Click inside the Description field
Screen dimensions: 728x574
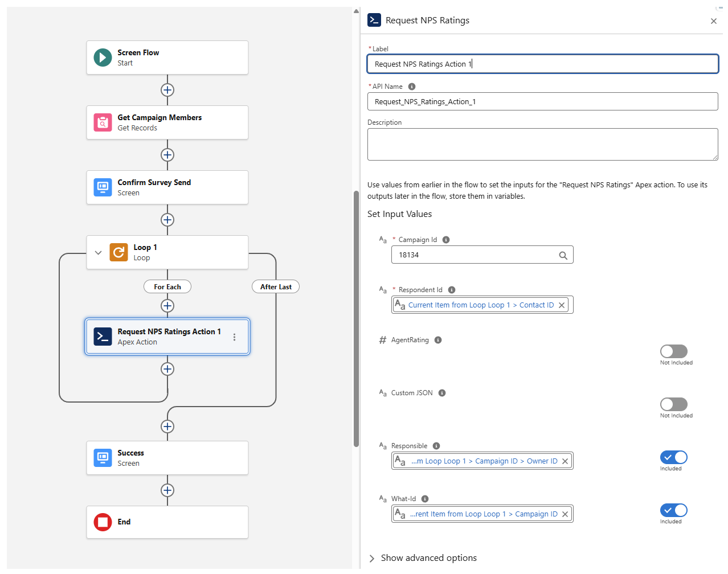tap(542, 143)
